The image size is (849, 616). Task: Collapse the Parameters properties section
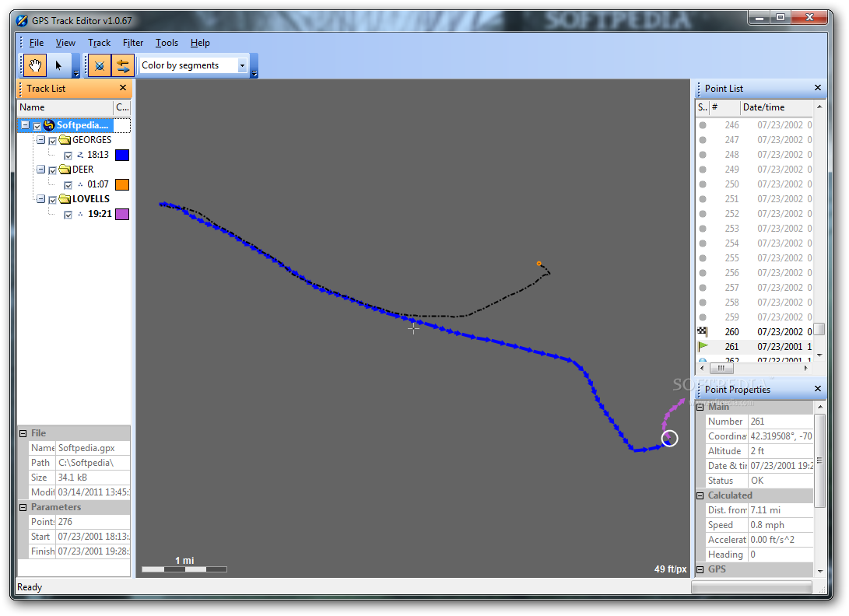pos(23,508)
